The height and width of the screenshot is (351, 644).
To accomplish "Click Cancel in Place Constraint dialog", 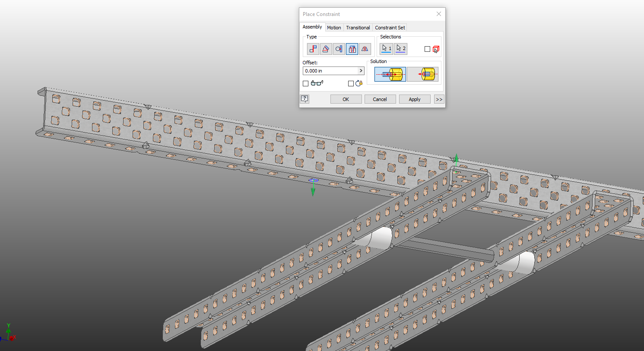I will pyautogui.click(x=380, y=99).
